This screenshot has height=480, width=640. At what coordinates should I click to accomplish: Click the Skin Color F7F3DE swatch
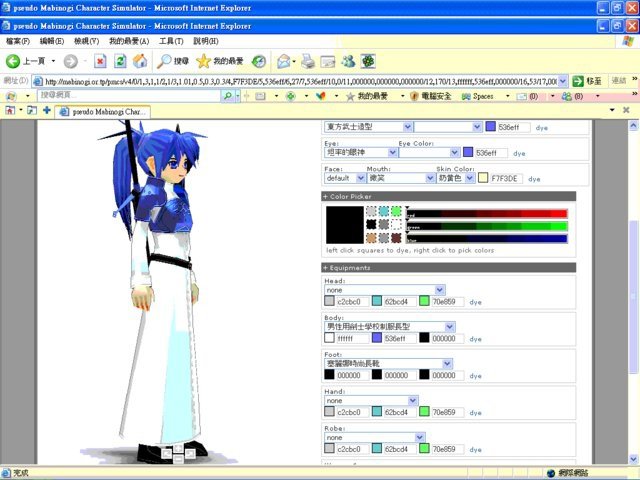click(x=483, y=178)
